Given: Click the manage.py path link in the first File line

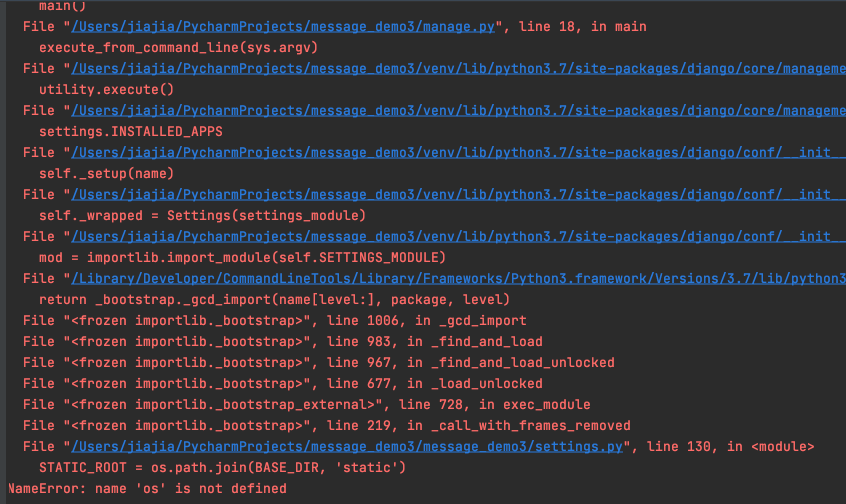Looking at the screenshot, I should click(x=281, y=26).
